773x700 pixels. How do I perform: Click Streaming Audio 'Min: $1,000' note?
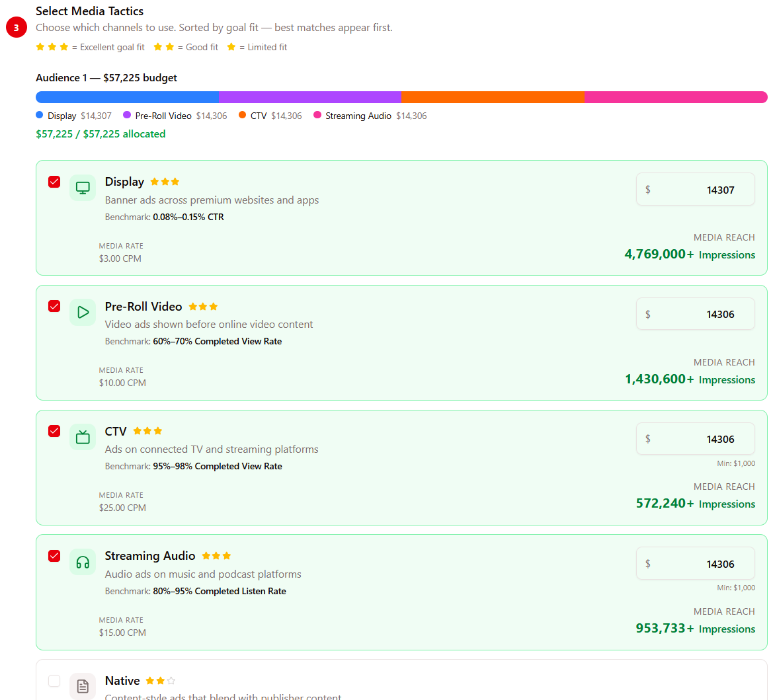[x=736, y=588]
